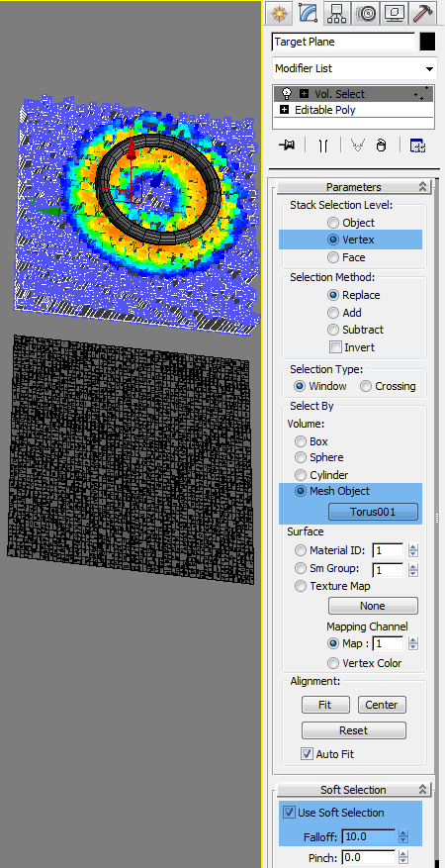Click Remove Modifier from stack icon
The width and height of the screenshot is (445, 868).
coord(381,145)
